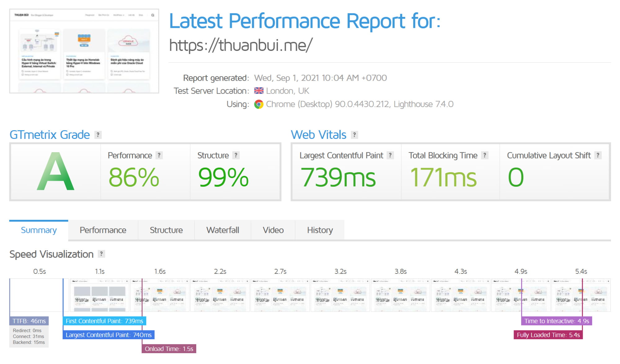Click help icon beside Web Vitals heading
This screenshot has width=620, height=364.
354,135
